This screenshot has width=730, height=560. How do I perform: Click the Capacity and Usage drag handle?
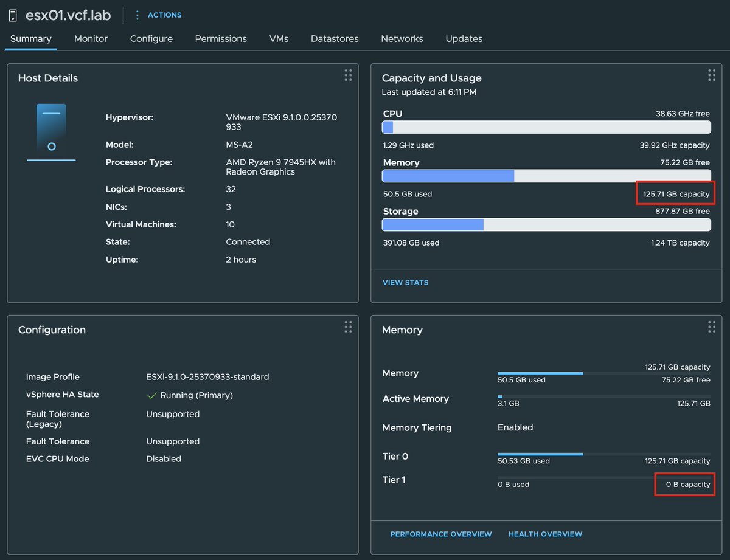click(712, 75)
